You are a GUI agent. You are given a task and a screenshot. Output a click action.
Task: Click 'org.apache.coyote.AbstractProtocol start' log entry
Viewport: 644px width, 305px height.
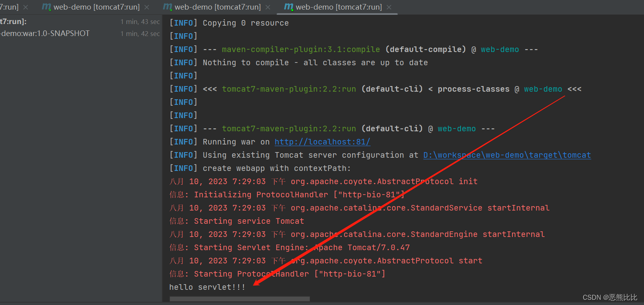point(386,261)
